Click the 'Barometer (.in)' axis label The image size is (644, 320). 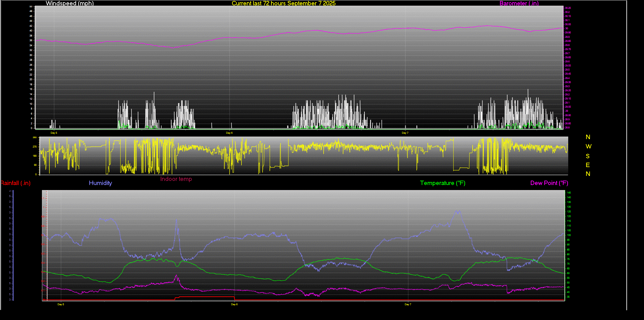(519, 3)
